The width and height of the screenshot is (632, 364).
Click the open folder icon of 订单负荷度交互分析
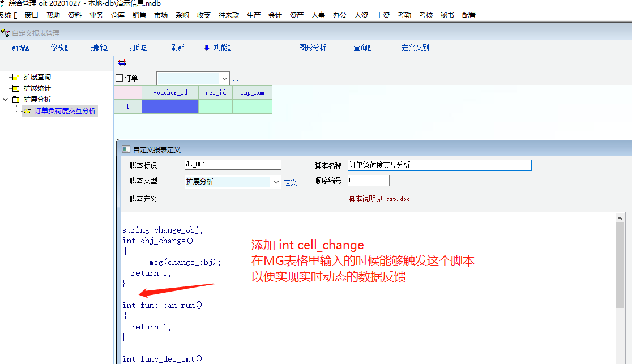[x=27, y=111]
